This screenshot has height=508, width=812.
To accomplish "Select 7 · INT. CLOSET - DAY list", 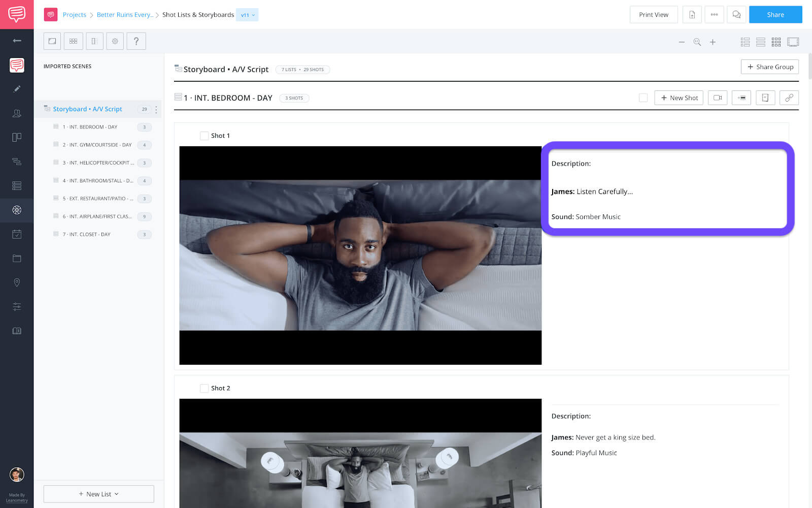I will click(x=98, y=234).
